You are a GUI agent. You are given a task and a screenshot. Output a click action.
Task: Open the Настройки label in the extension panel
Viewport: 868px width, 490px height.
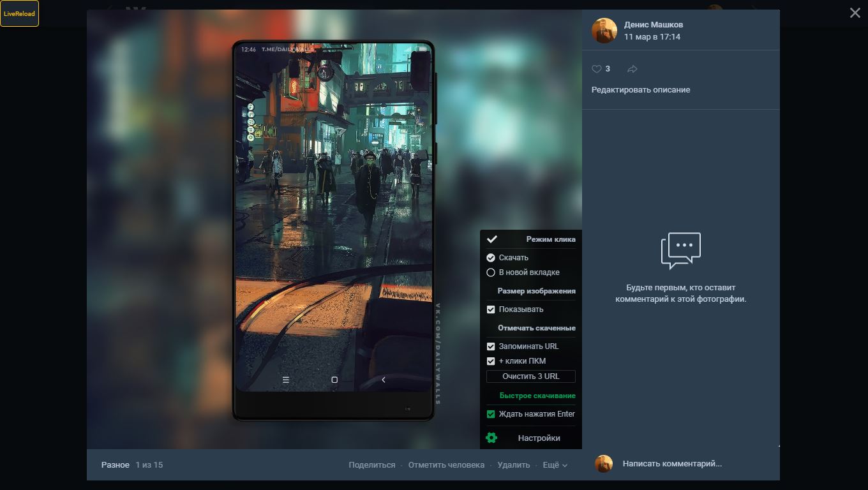(539, 438)
